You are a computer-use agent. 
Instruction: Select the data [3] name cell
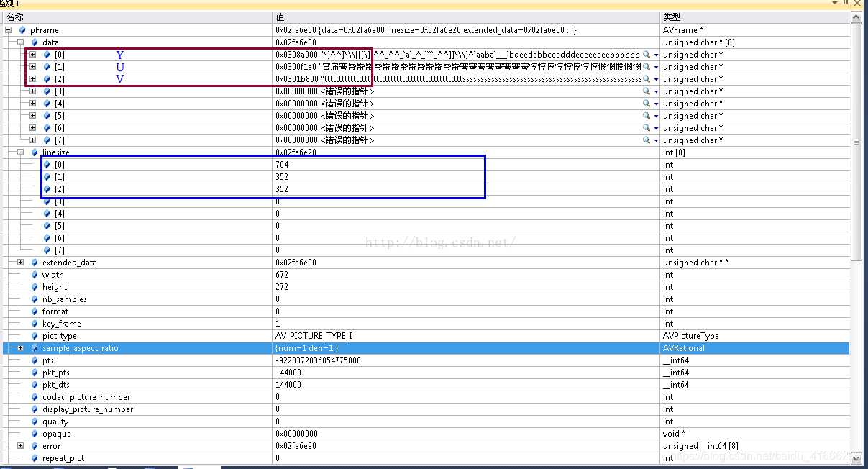click(59, 91)
